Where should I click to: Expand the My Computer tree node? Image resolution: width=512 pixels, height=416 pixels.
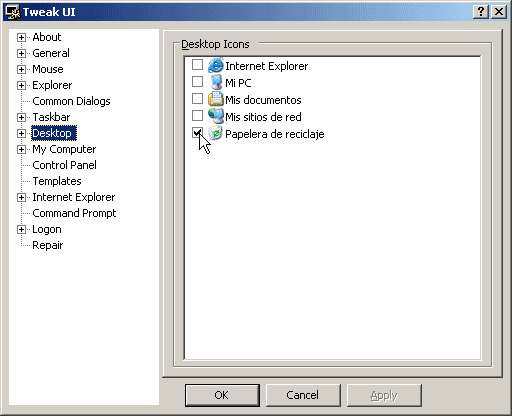pyautogui.click(x=21, y=149)
